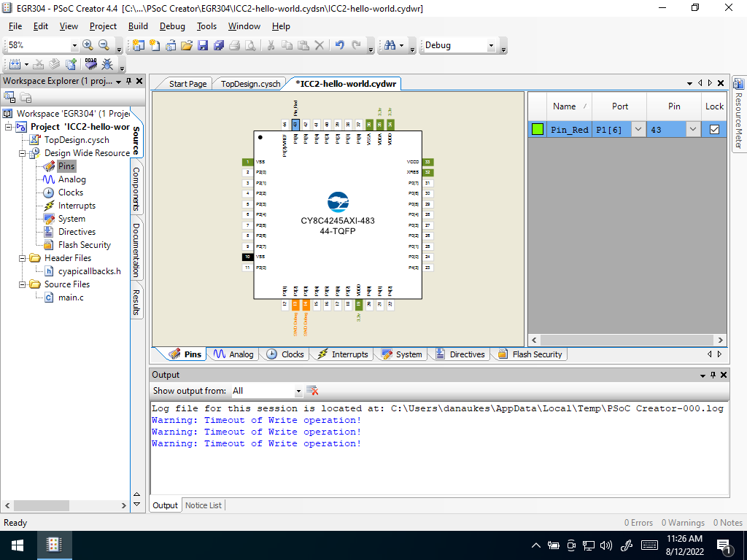Collapse the Project ICC2-hello-world node

pyautogui.click(x=8, y=127)
